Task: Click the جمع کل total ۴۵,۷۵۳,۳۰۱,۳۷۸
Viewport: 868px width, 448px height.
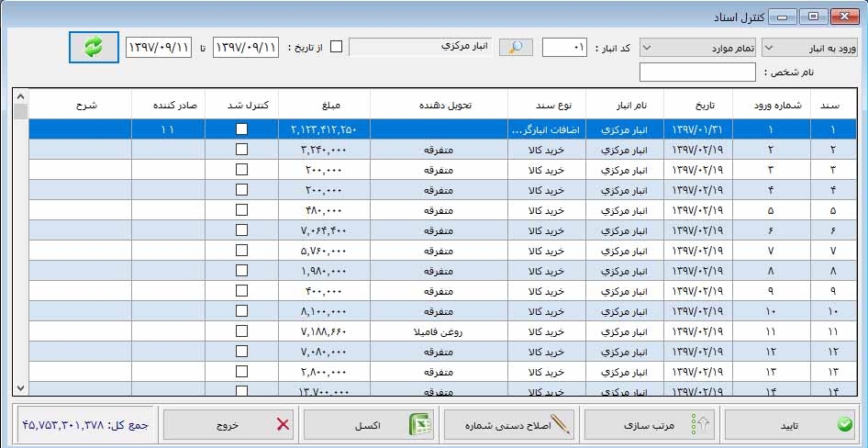Action: [x=86, y=425]
